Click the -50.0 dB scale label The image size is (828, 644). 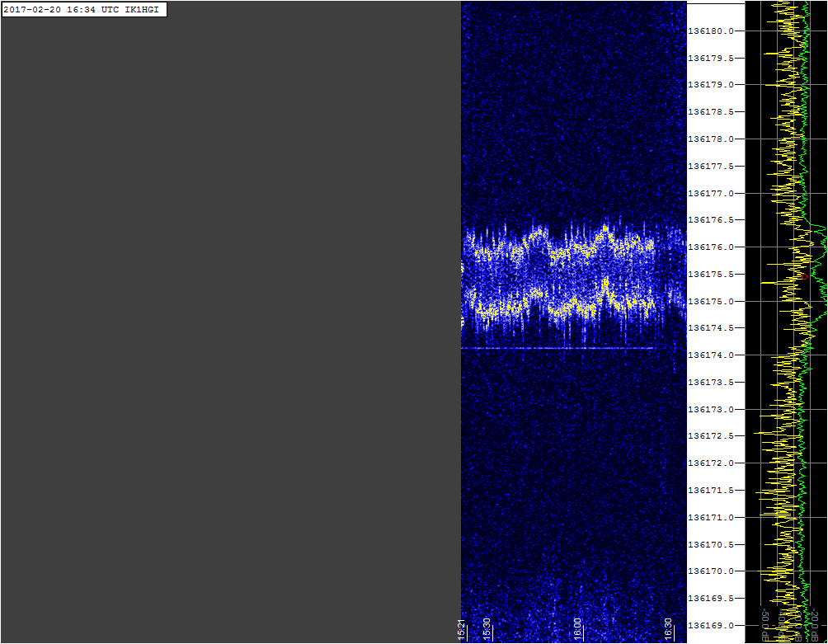tap(764, 624)
